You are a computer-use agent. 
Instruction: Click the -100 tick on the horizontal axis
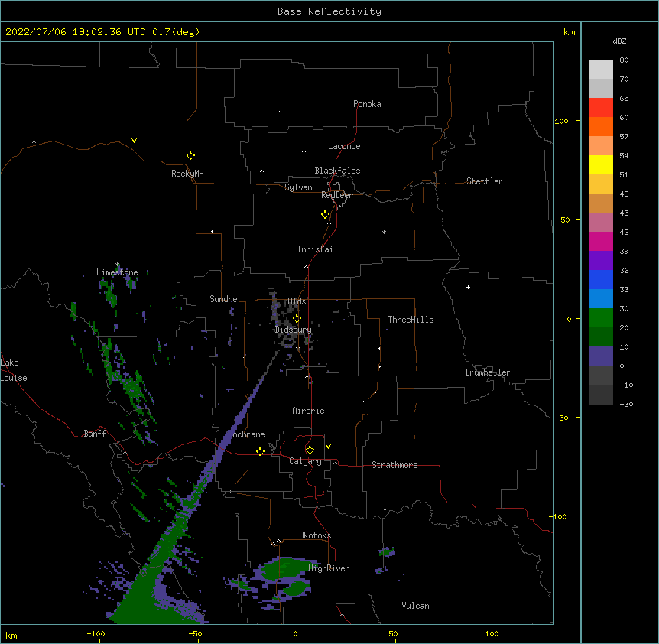point(96,633)
